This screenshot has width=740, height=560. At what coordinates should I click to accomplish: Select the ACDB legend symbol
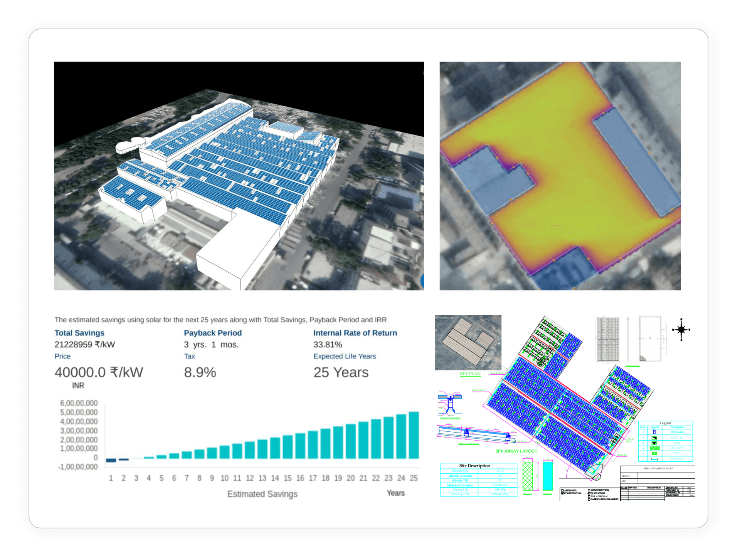pyautogui.click(x=654, y=443)
